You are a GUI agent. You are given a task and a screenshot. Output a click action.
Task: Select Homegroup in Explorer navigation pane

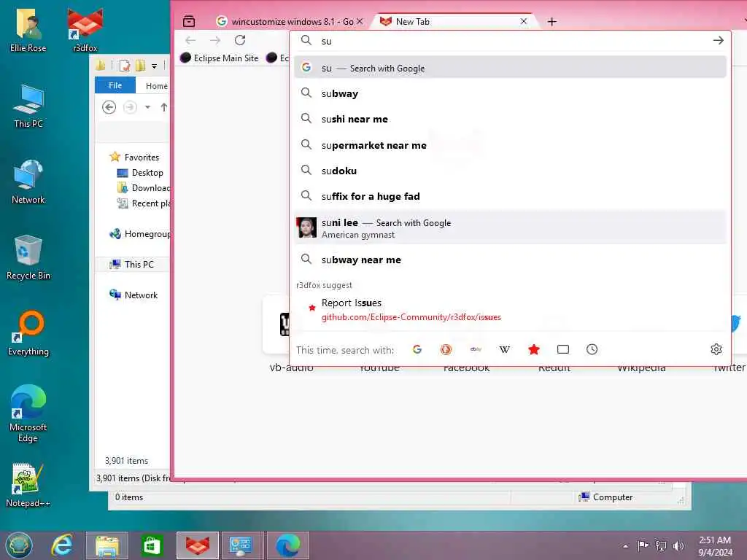(139, 234)
